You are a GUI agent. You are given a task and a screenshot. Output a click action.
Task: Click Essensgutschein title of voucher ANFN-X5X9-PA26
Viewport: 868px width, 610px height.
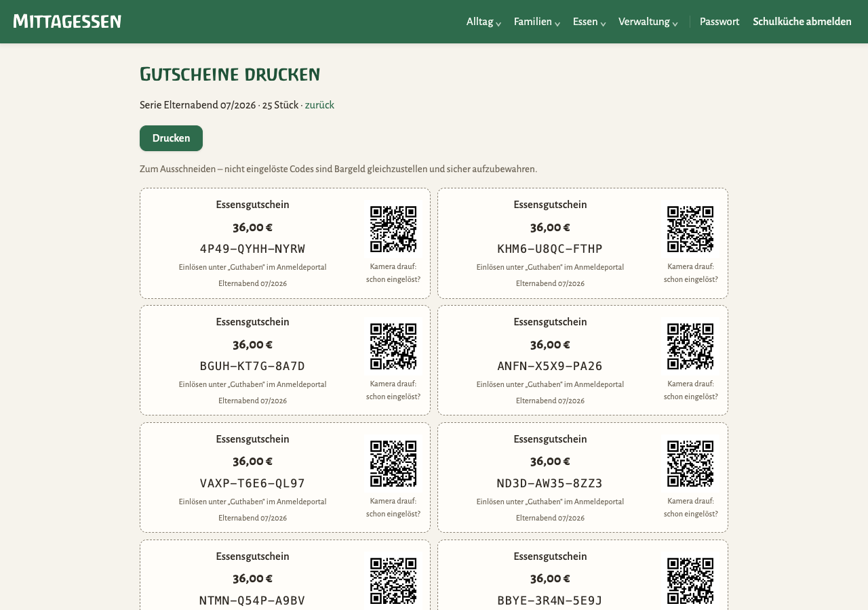(x=550, y=322)
